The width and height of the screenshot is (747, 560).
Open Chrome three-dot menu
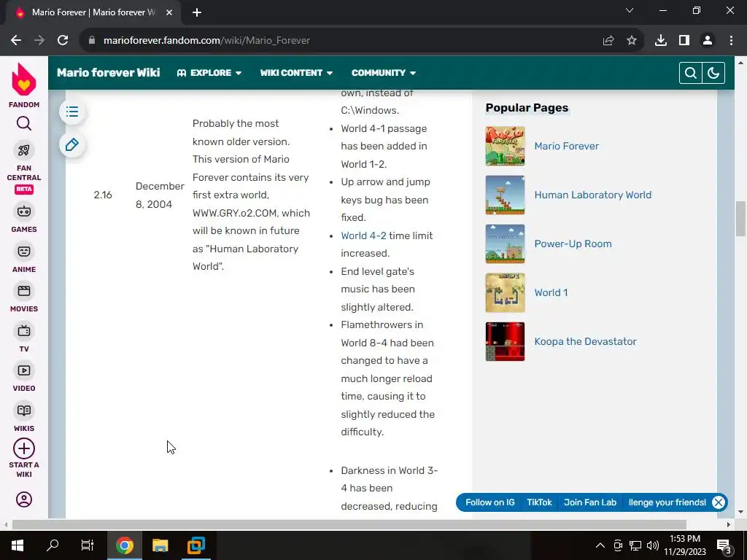pos(731,41)
